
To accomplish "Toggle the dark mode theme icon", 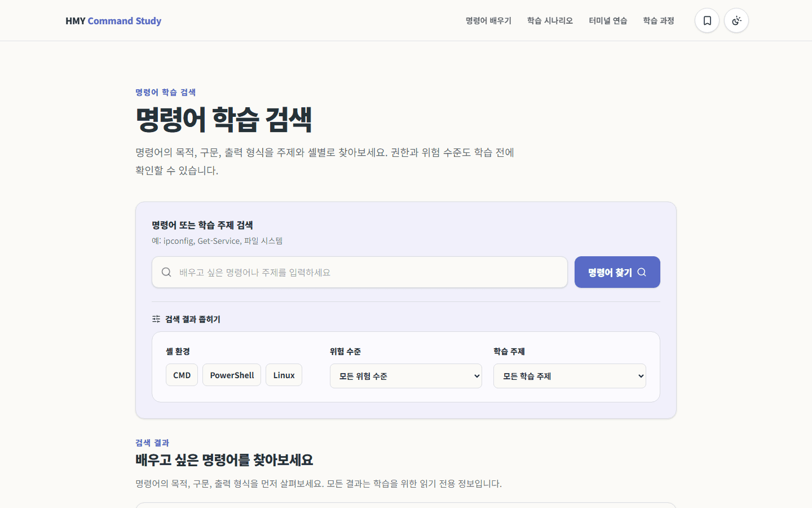I will point(736,20).
